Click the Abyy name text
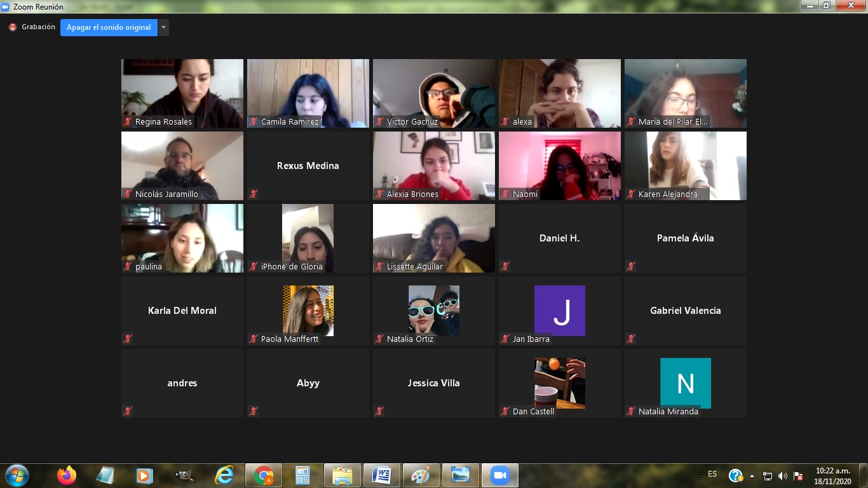This screenshot has height=488, width=868. tap(308, 383)
